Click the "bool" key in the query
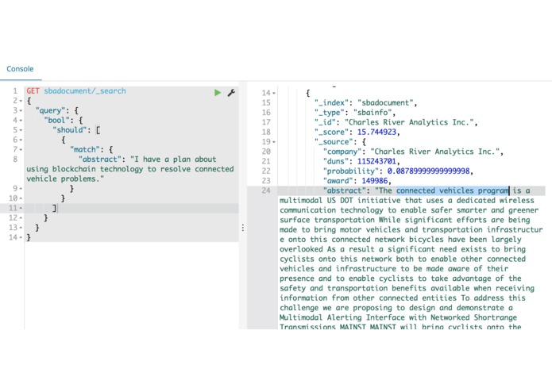The height and width of the screenshot is (392, 552). click(56, 121)
